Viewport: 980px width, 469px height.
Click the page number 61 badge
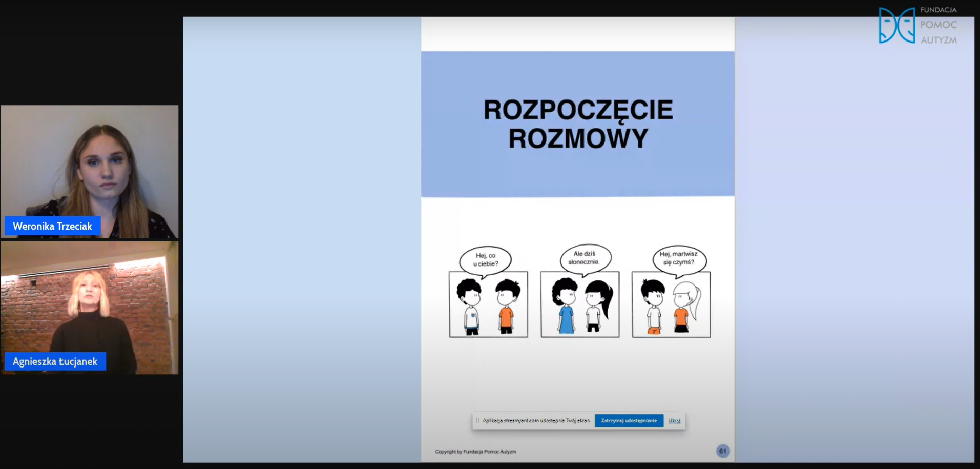(x=722, y=451)
